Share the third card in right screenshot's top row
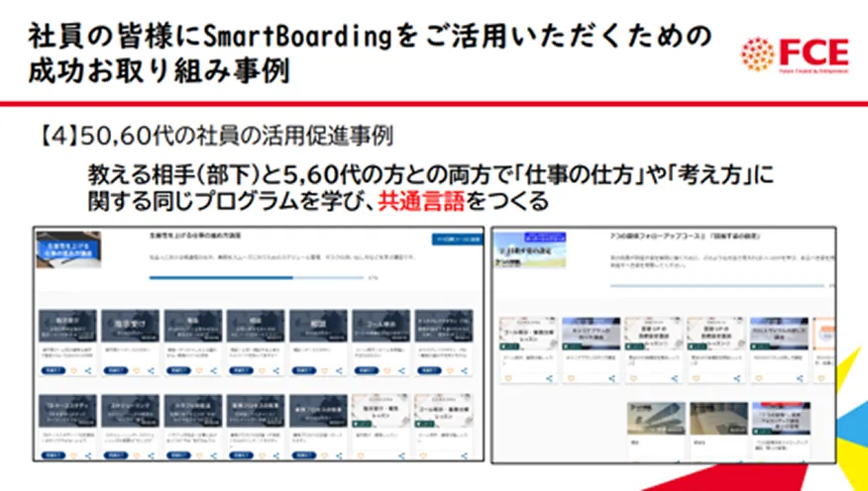The width and height of the screenshot is (868, 491). (674, 379)
